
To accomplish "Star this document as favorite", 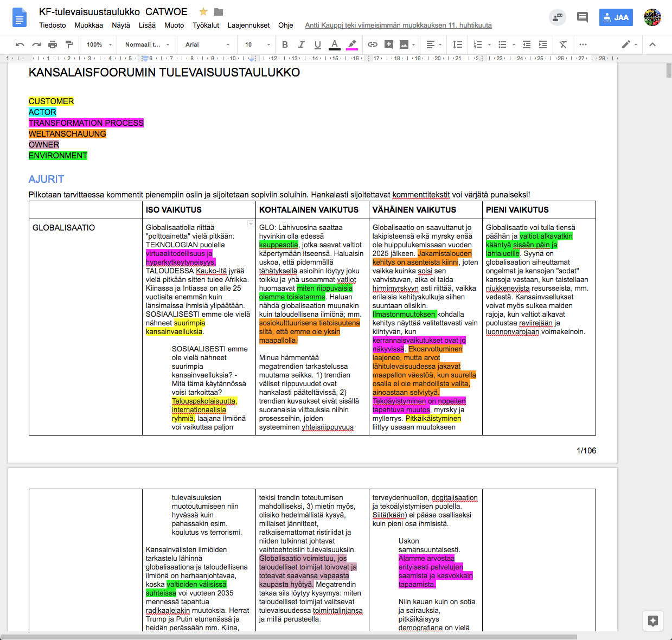I will click(x=203, y=12).
